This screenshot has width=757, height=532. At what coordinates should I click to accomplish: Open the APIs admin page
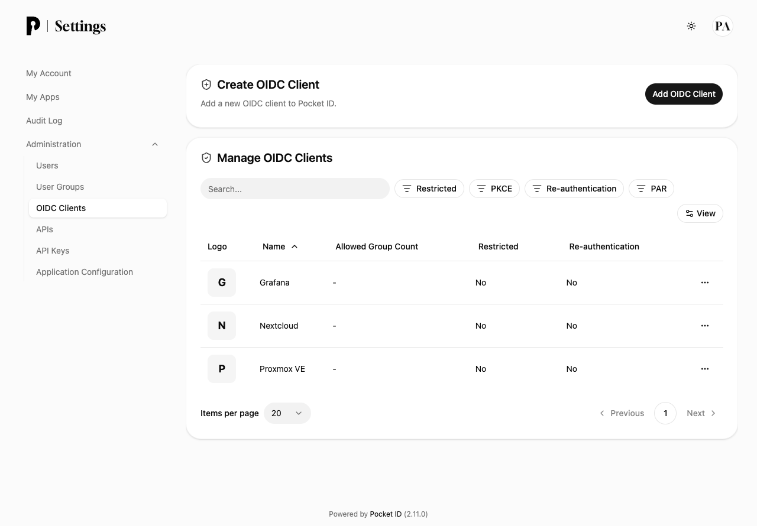[x=44, y=229]
